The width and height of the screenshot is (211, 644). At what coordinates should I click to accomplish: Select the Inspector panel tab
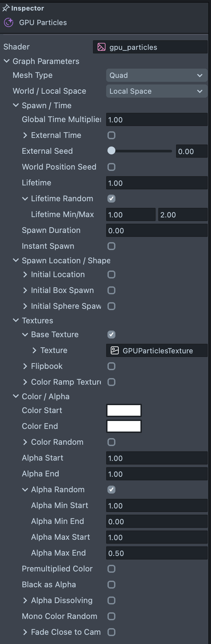pyautogui.click(x=27, y=8)
